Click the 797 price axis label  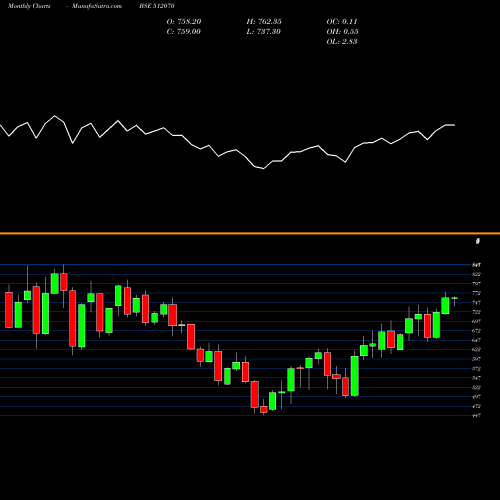pyautogui.click(x=476, y=284)
